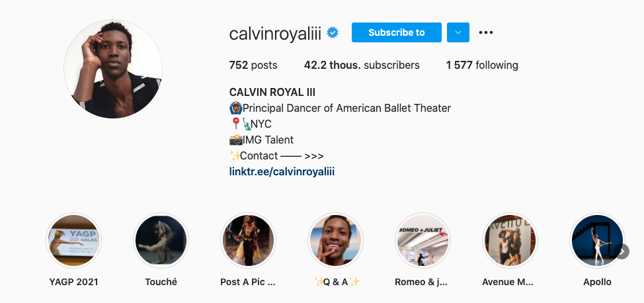This screenshot has width=644, height=303.
Task: Show next highlights with right arrow
Action: [x=622, y=251]
